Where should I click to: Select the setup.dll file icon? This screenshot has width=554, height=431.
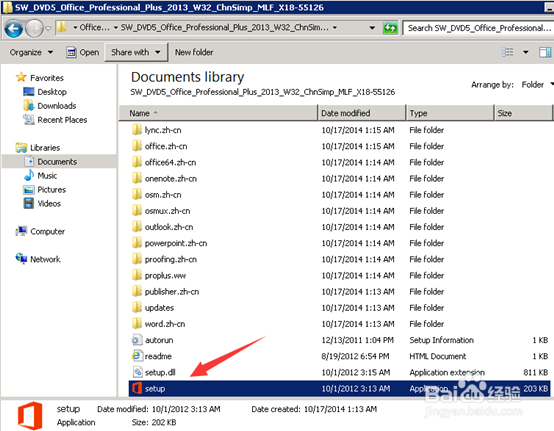click(137, 372)
